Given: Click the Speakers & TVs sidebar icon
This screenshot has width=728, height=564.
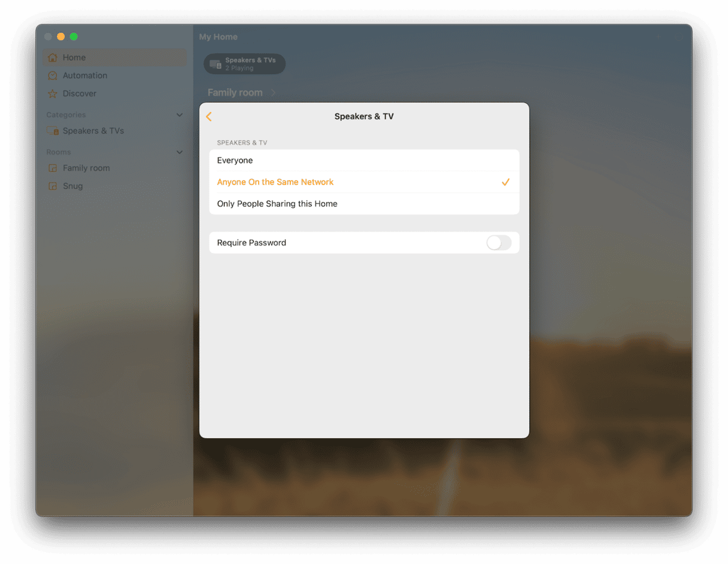Looking at the screenshot, I should click(53, 131).
